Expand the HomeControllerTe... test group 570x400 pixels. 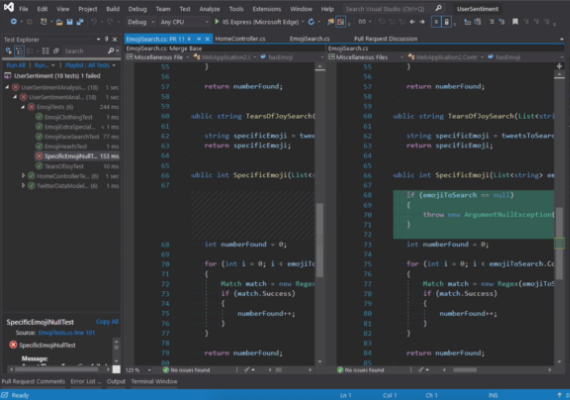[x=23, y=176]
